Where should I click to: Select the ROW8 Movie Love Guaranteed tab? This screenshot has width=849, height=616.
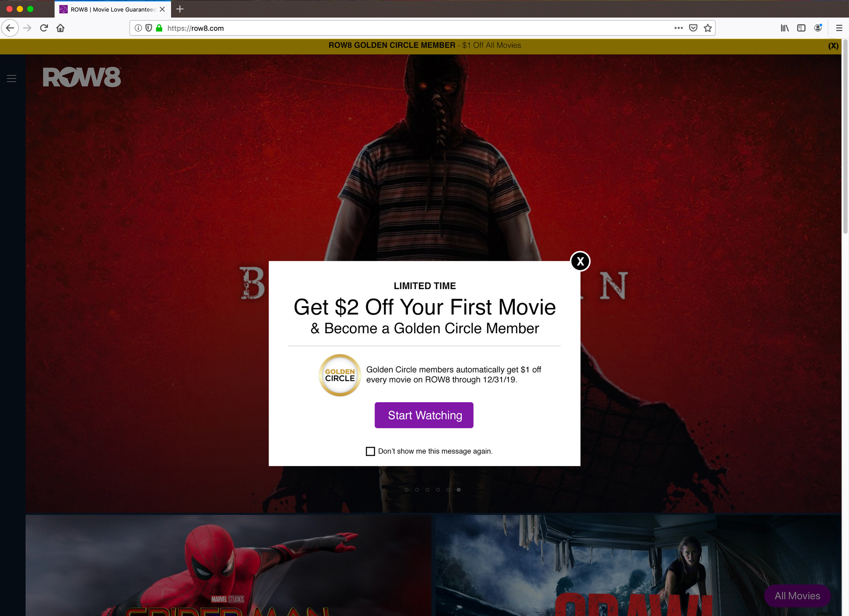click(x=113, y=9)
